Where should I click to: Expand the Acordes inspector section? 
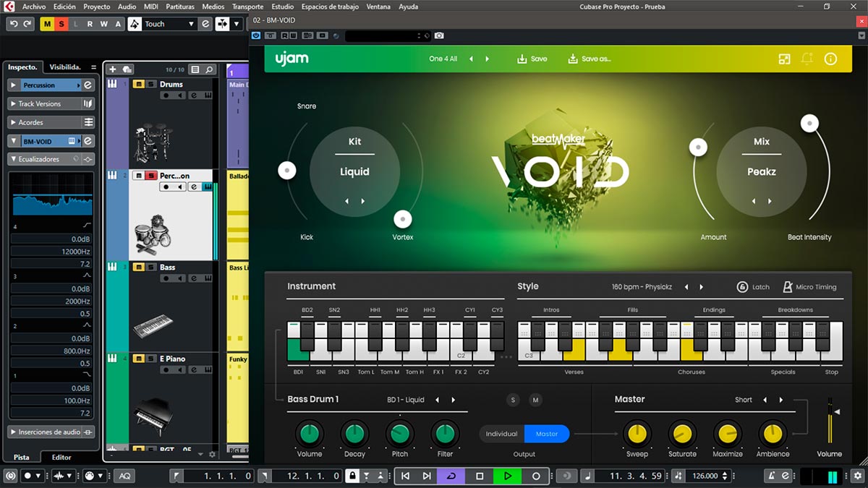(14, 123)
